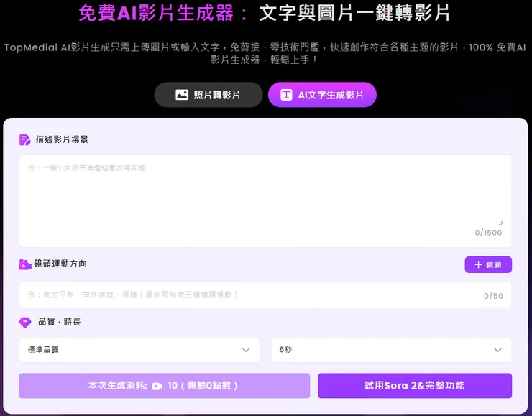Click the 鏡頭運動方向 label
The image size is (532, 416).
coord(60,264)
